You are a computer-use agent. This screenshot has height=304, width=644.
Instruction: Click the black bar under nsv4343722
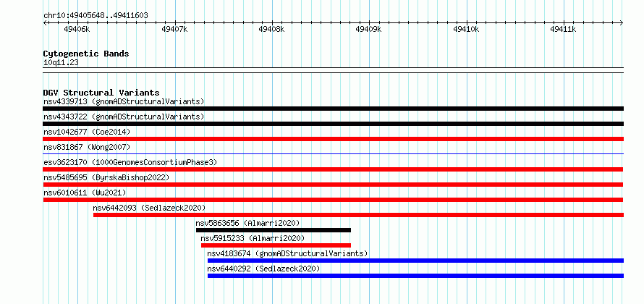333,124
